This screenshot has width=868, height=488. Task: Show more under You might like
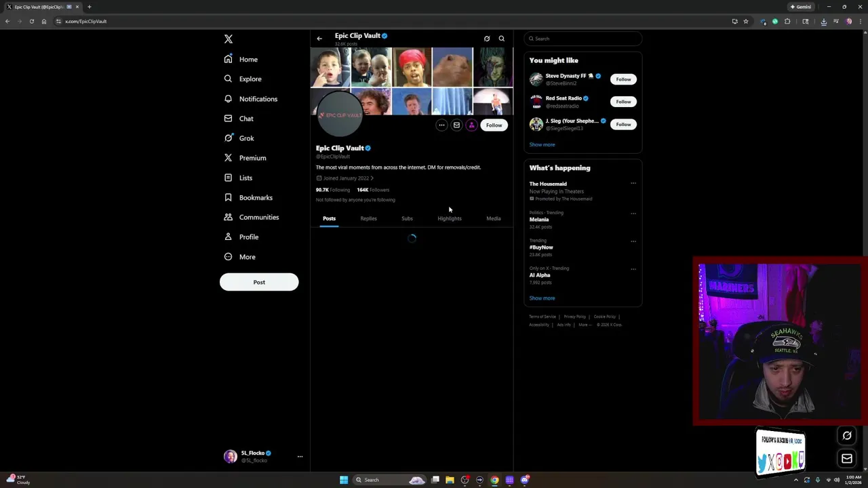coord(542,144)
